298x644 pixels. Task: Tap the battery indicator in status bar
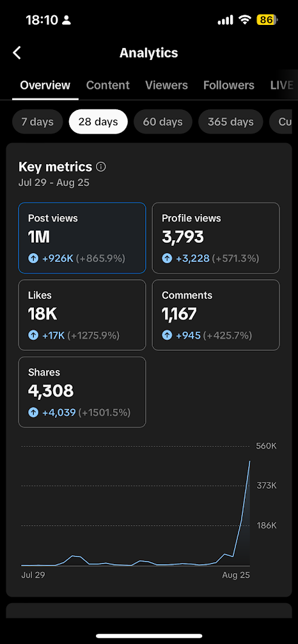(267, 20)
